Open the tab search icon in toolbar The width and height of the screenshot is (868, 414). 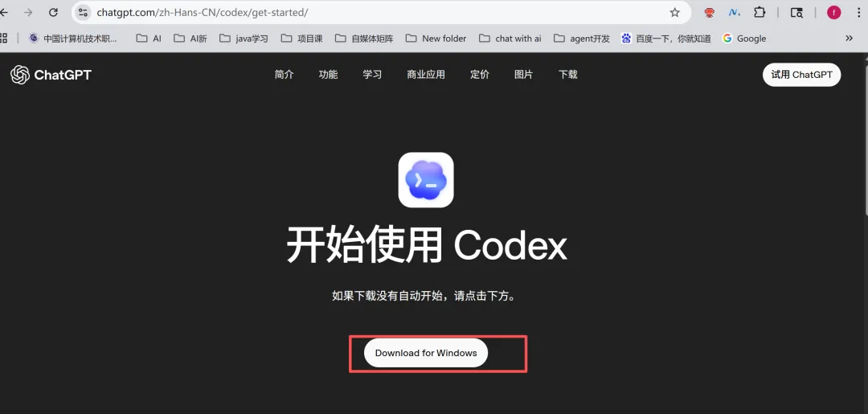796,12
